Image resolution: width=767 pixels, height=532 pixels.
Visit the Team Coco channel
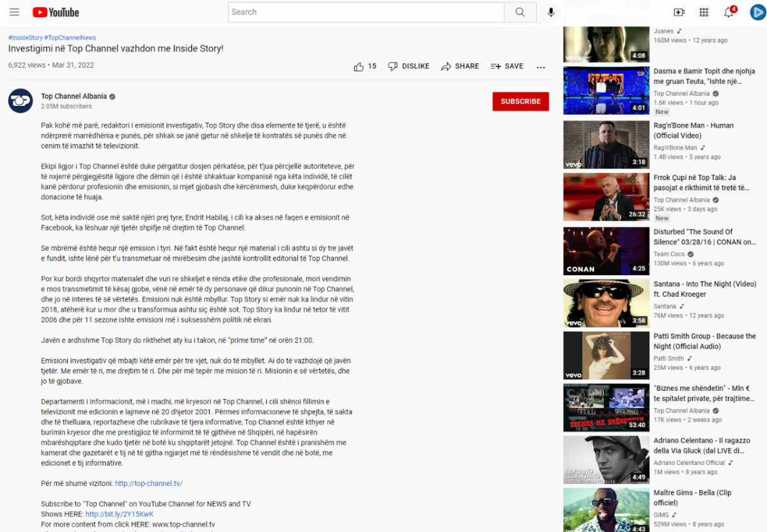[669, 254]
